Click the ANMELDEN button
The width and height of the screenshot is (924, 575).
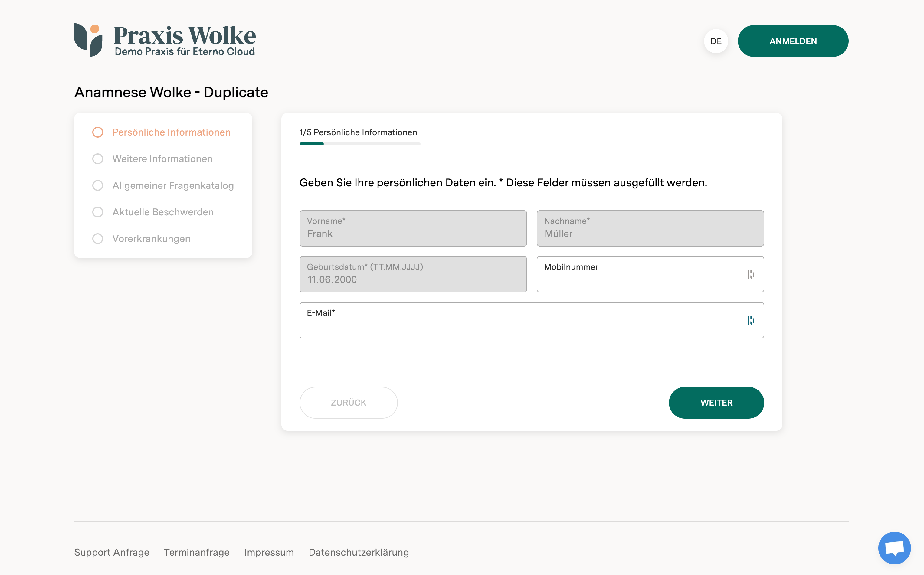point(793,41)
